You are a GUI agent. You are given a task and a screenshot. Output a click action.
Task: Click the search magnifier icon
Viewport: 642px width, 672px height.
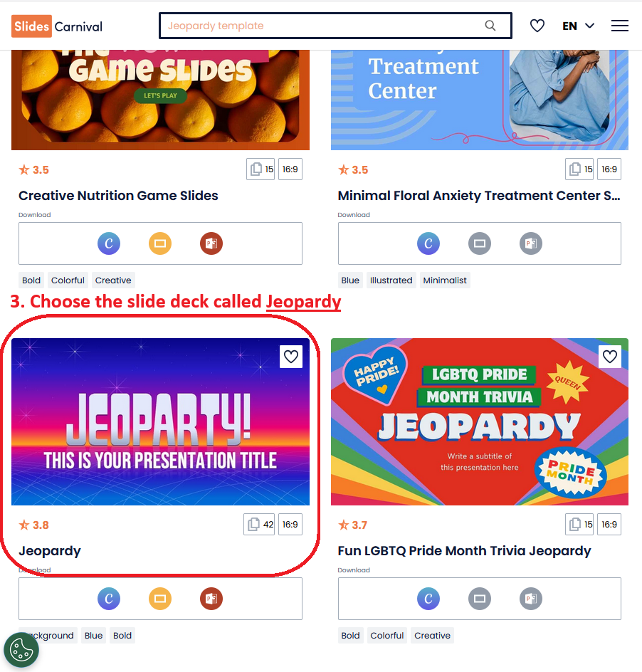490,26
